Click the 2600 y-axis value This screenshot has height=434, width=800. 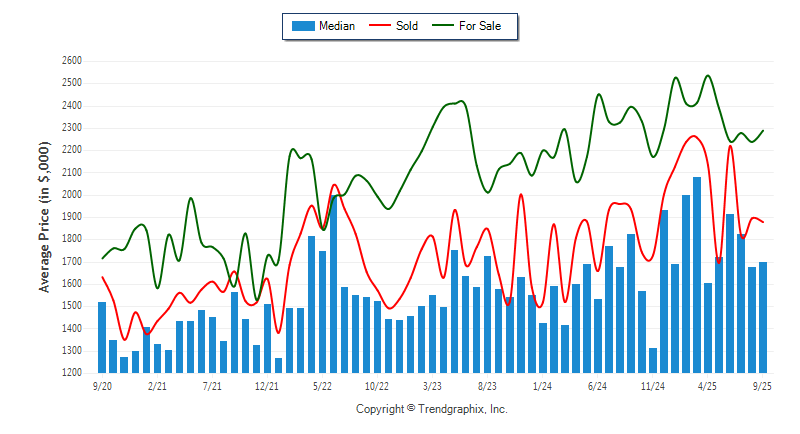(70, 61)
